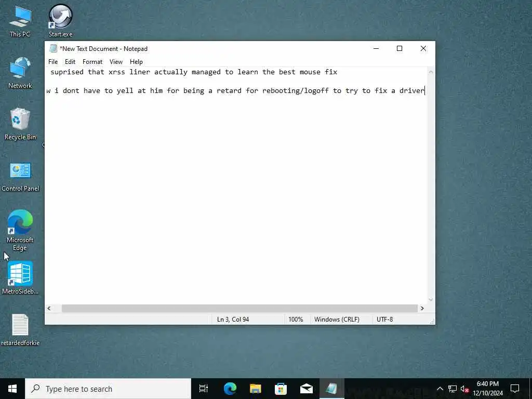Open Mail app from the taskbar
Viewport: 532px width, 399px height.
point(306,389)
